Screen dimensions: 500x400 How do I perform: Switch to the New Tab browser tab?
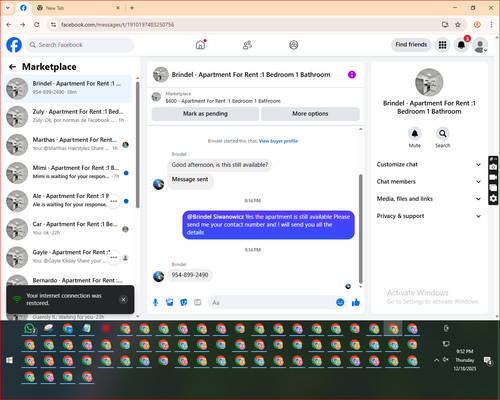(x=79, y=8)
